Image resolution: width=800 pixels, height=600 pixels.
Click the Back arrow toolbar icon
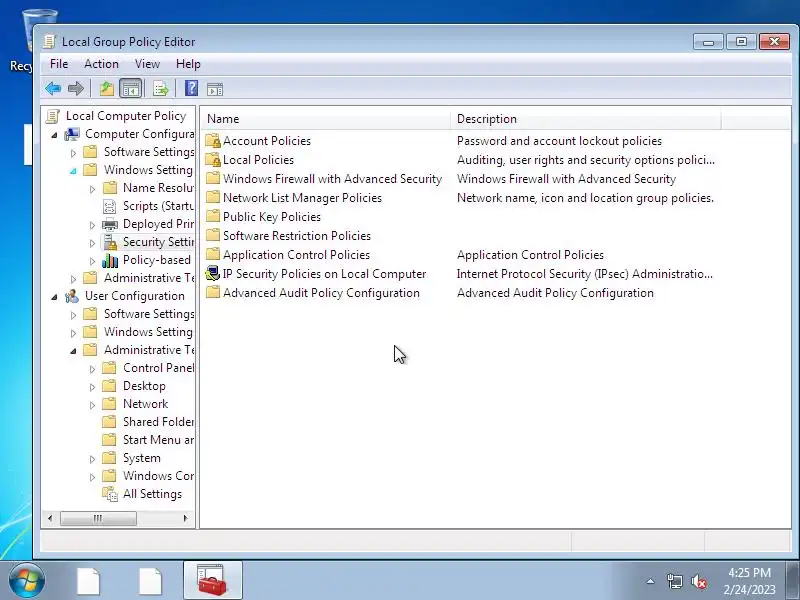53,89
